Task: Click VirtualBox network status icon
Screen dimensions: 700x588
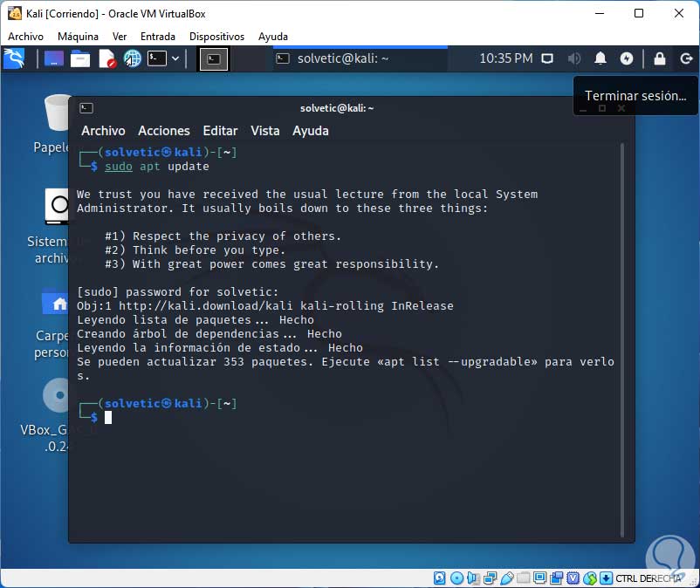Action: coord(490,578)
